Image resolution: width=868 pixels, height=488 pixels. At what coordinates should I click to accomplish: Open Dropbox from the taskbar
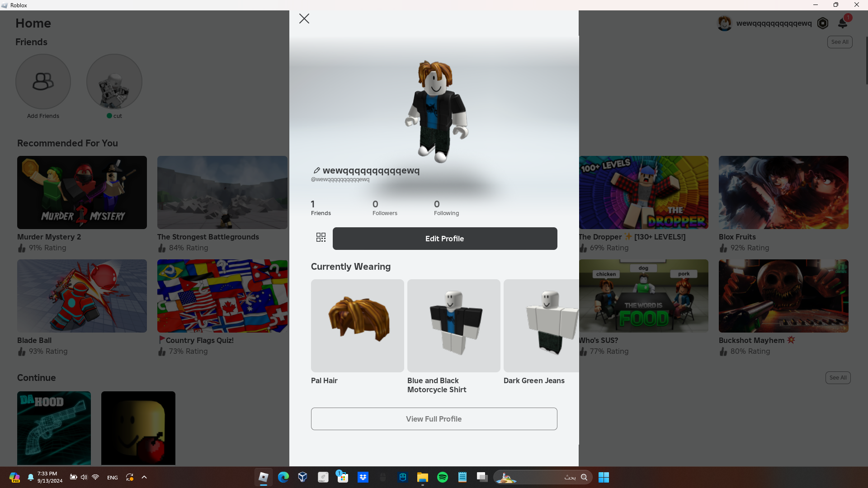tap(363, 477)
